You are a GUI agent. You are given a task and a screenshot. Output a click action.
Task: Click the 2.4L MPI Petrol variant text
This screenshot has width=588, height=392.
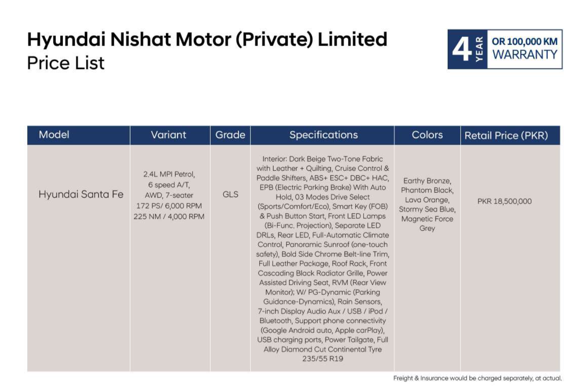[169, 174]
